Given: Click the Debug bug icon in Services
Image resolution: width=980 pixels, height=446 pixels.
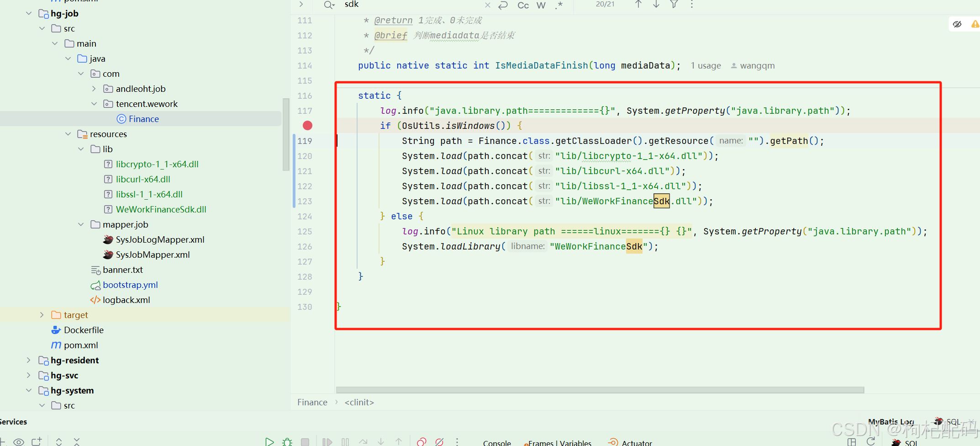Looking at the screenshot, I should [287, 441].
